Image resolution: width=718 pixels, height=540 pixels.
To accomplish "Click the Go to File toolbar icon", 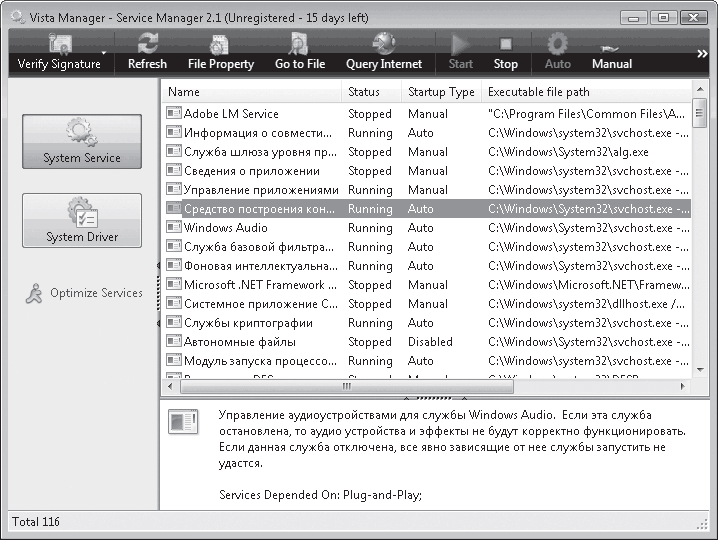I will tap(298, 44).
